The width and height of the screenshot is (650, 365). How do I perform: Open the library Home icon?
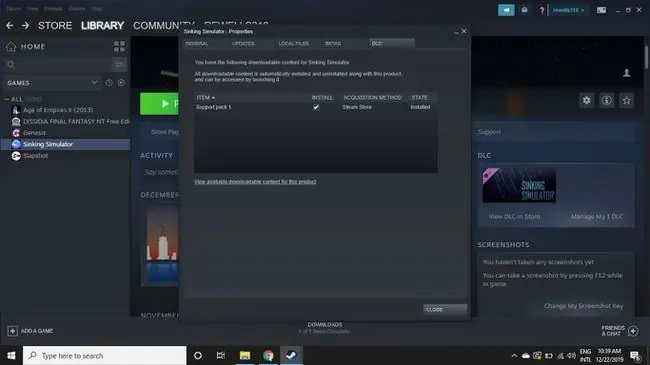point(11,46)
